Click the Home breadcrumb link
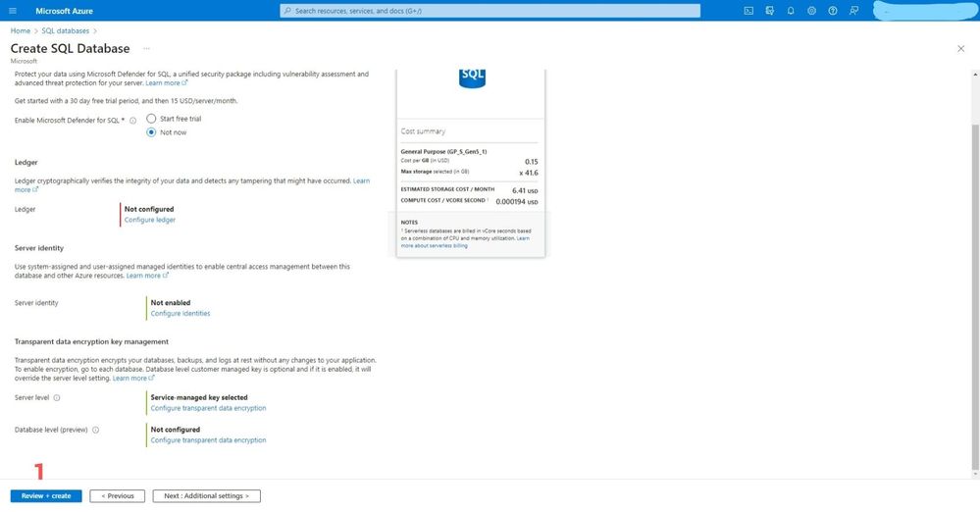The image size is (980, 512). (x=20, y=30)
